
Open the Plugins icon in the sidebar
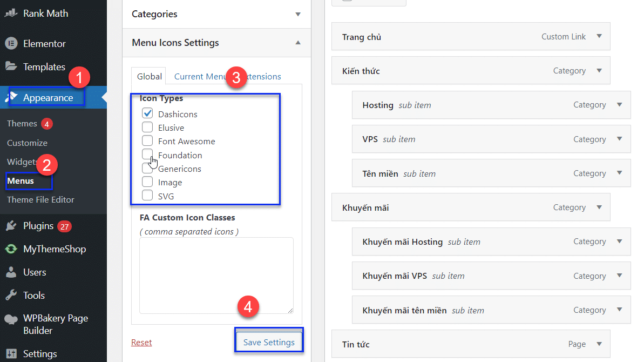coord(11,226)
